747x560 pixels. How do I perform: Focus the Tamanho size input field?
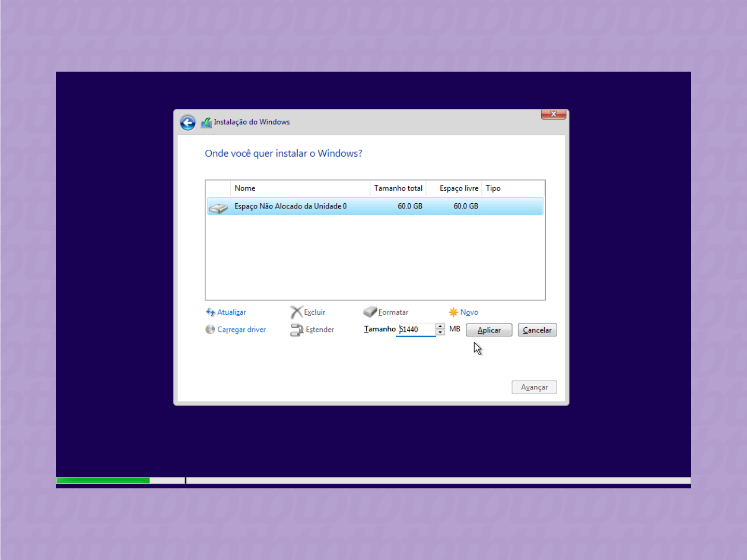point(416,329)
